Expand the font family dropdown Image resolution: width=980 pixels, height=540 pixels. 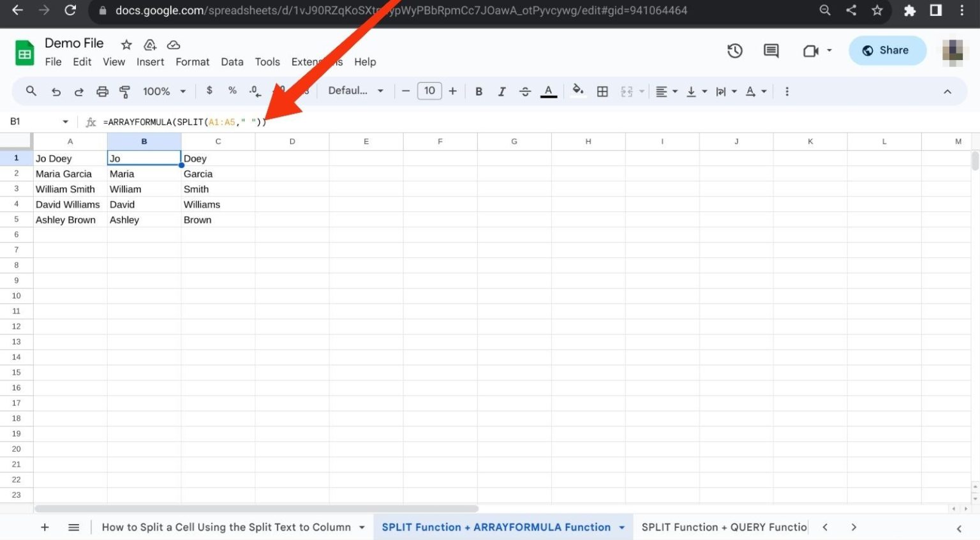[x=355, y=91]
